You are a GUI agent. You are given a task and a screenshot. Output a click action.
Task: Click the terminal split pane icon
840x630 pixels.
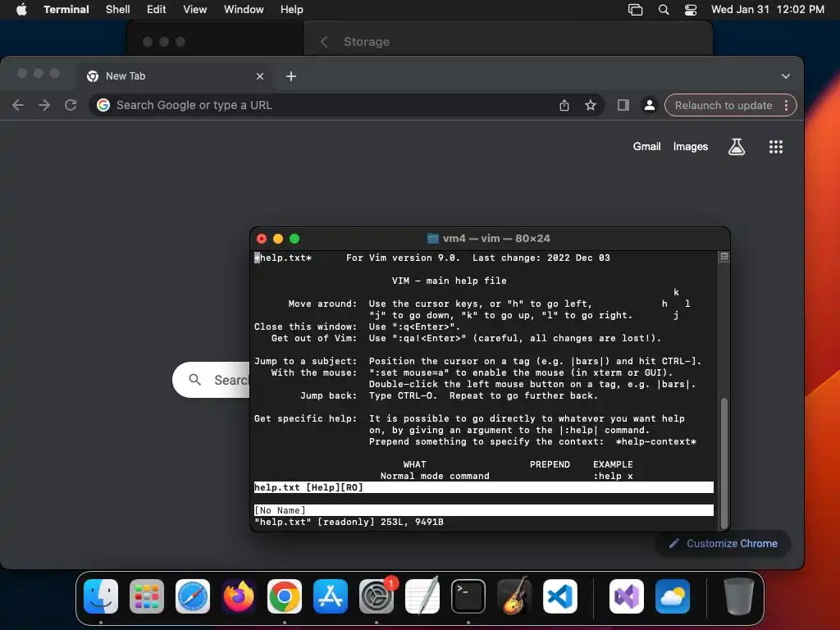724,257
